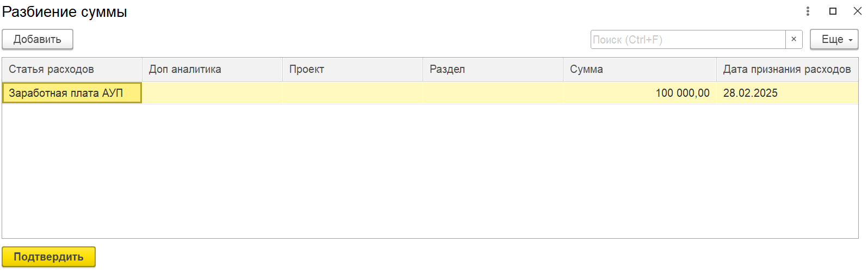Clear the search field with the × icon
This screenshot has height=273, width=868.
coord(793,39)
